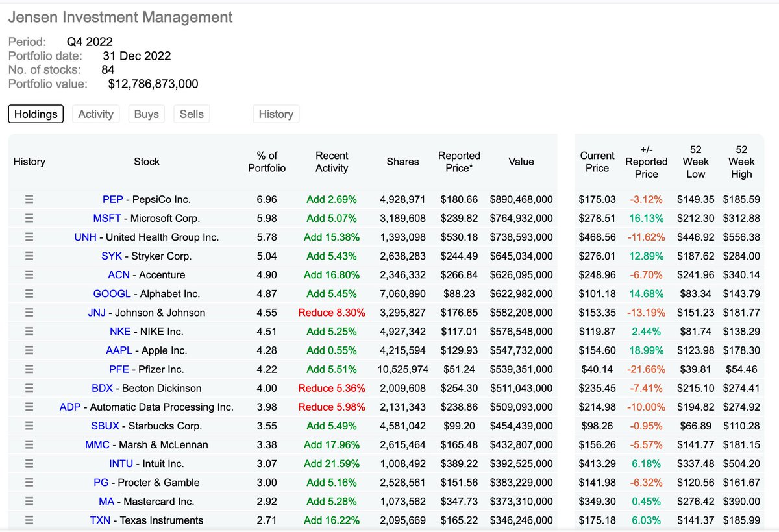
Task: Open history icon for Texas Instruments row
Action: (x=29, y=520)
